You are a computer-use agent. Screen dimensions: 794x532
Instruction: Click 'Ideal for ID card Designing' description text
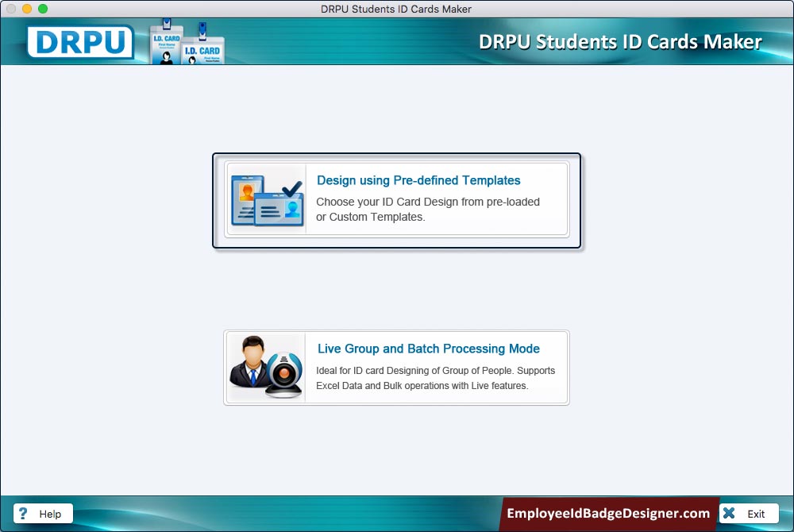point(435,378)
